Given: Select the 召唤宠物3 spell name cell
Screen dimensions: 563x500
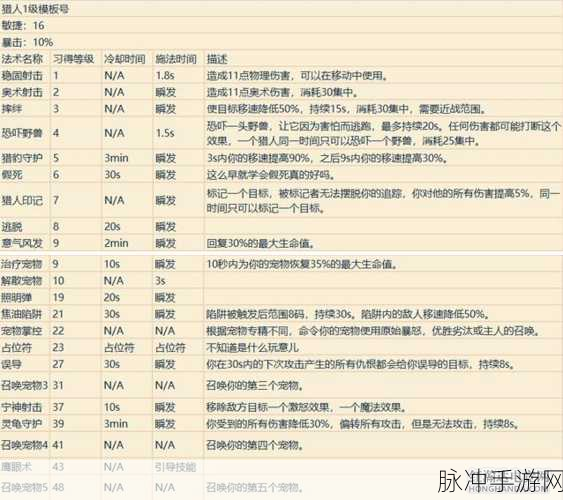Looking at the screenshot, I should point(24,385).
